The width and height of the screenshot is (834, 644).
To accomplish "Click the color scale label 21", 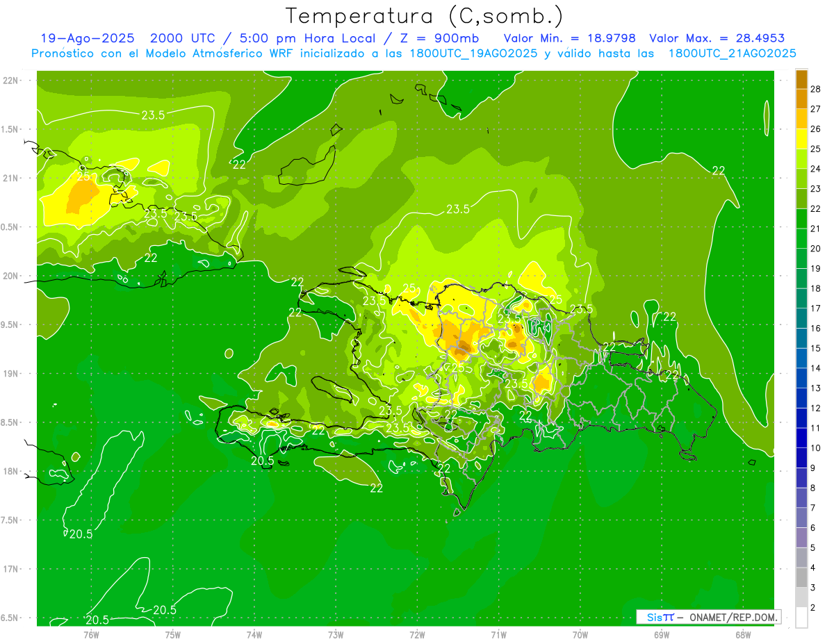I will point(816,229).
